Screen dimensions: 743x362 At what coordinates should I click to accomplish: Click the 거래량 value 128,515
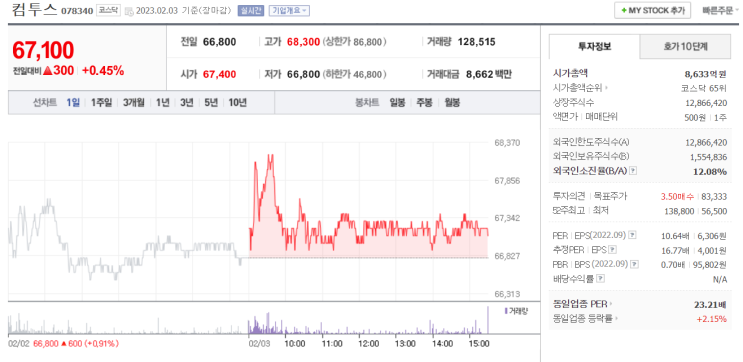tap(476, 42)
